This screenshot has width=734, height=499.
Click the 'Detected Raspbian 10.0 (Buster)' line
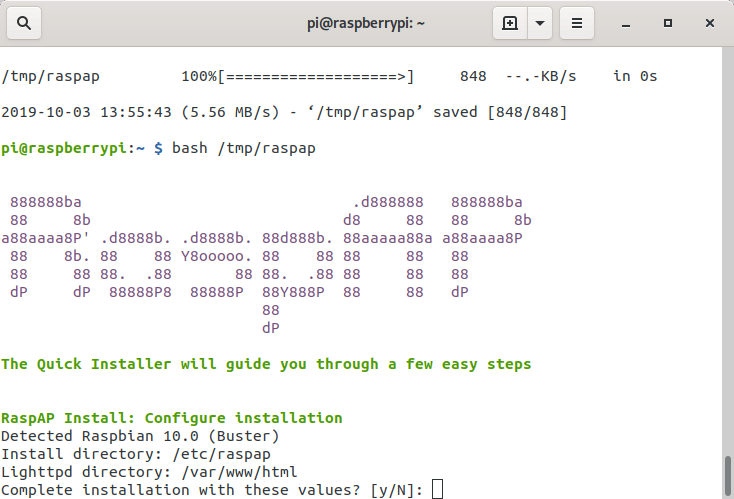(140, 436)
